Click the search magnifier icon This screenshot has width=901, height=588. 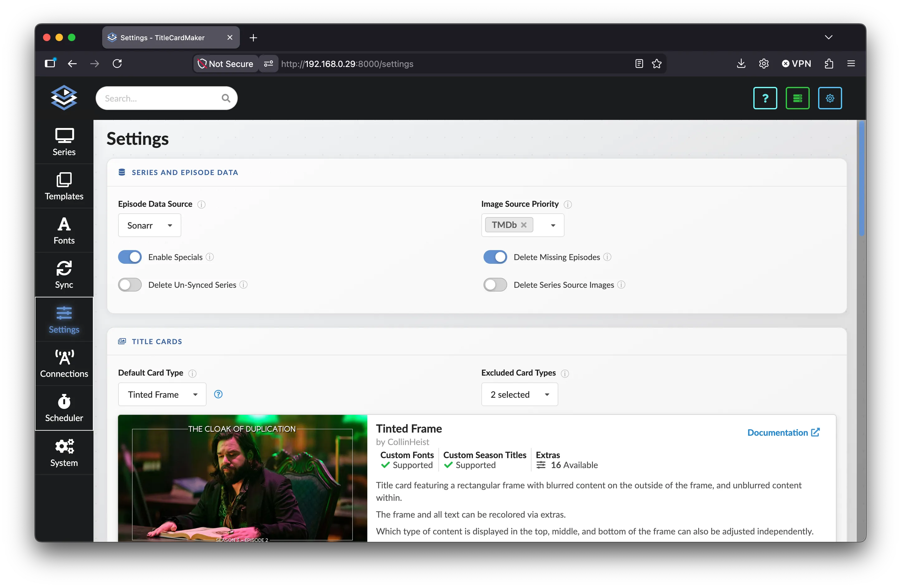[x=226, y=98]
